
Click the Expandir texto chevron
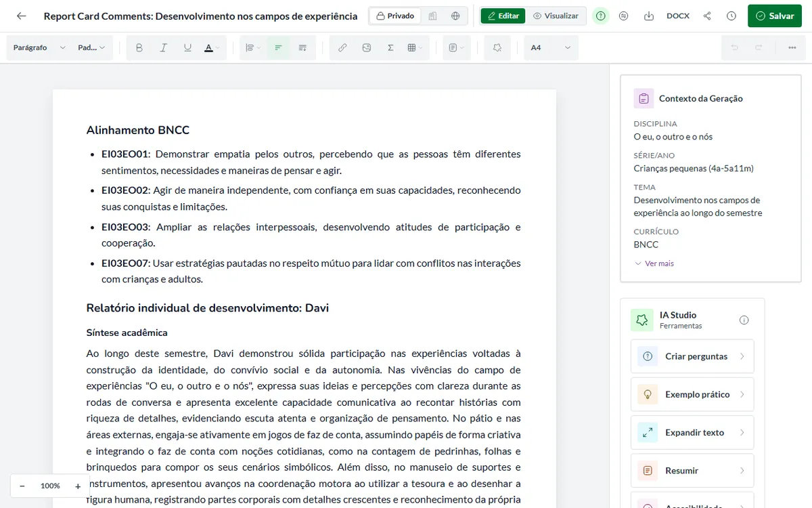(742, 432)
